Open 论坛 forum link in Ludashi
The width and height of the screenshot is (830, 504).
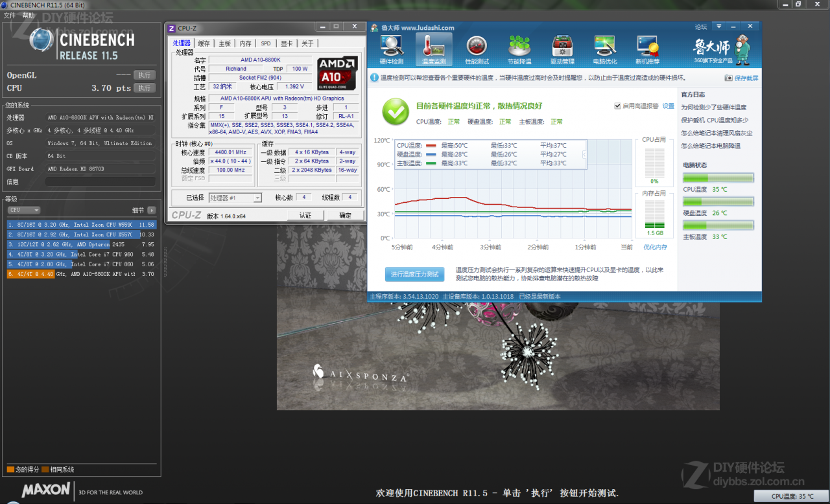pos(701,27)
